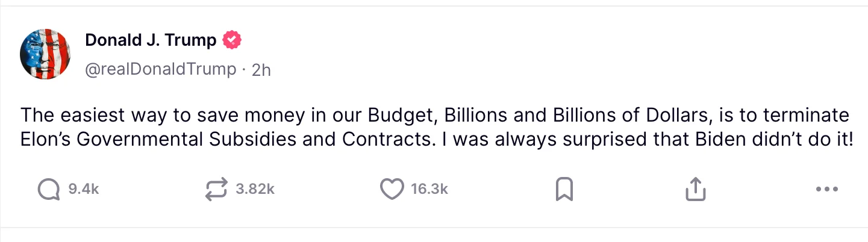Bookmark this post

tap(563, 190)
